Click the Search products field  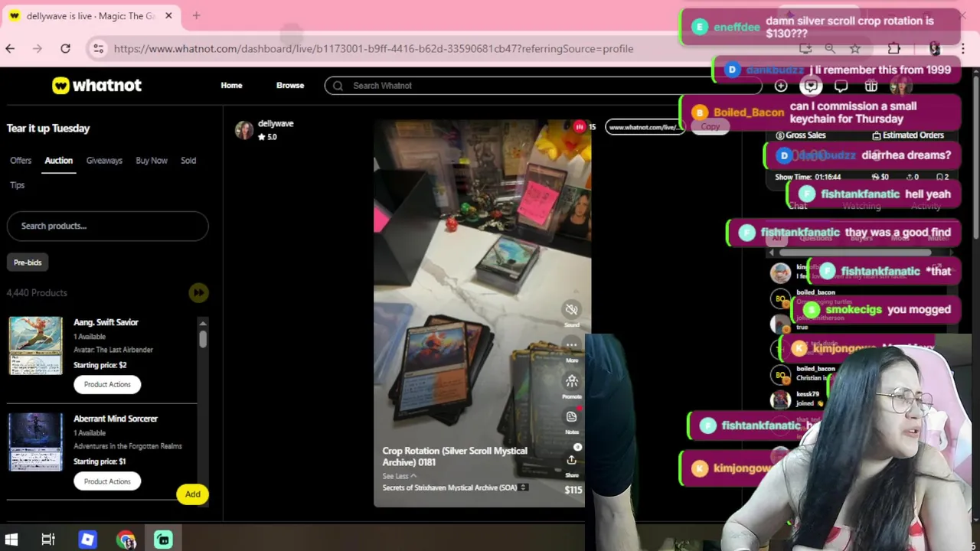[107, 226]
